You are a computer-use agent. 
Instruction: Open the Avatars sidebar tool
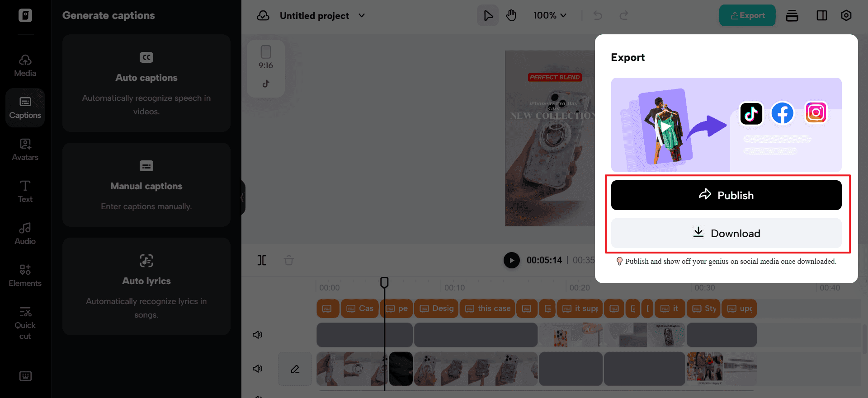click(25, 150)
